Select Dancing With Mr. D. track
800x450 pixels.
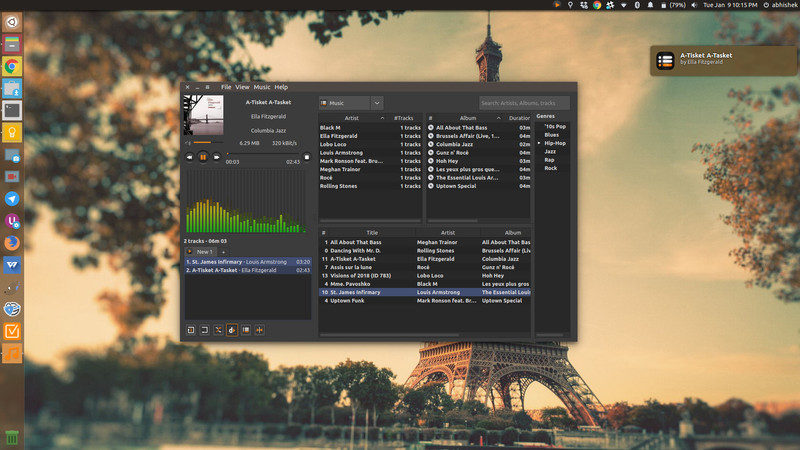(x=425, y=251)
